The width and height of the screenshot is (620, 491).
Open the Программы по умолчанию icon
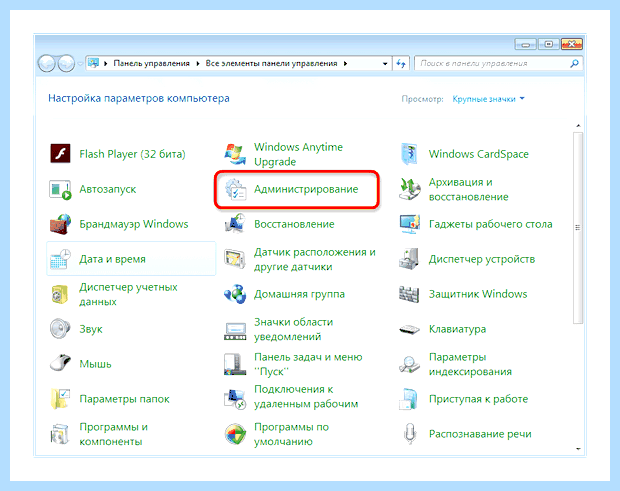235,434
